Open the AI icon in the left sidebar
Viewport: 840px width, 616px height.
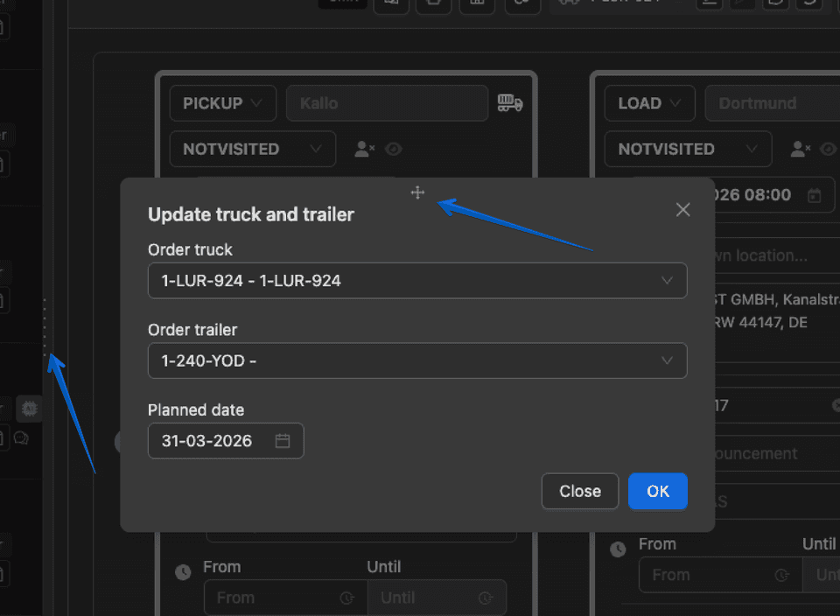pos(29,409)
